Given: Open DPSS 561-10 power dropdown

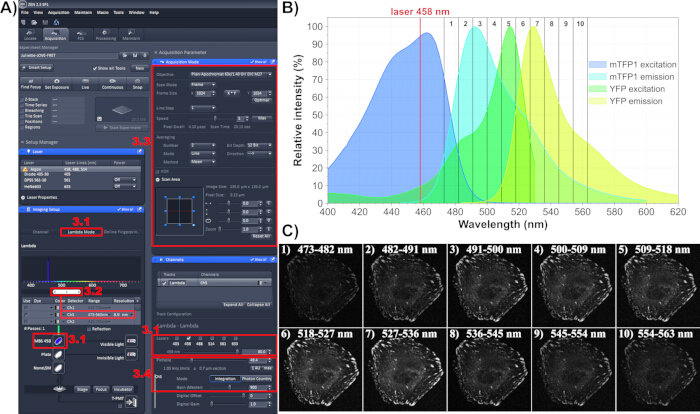Looking at the screenshot, I should click(125, 180).
